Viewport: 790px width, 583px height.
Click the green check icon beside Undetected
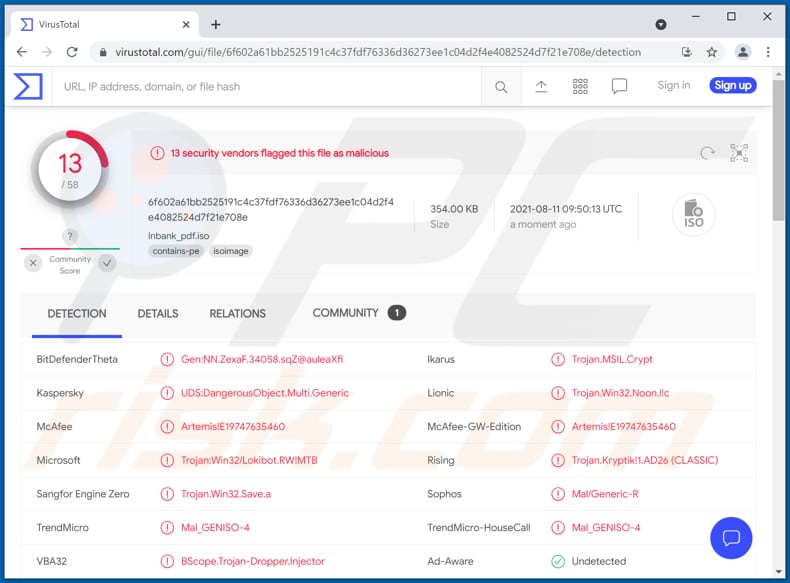[x=558, y=561]
